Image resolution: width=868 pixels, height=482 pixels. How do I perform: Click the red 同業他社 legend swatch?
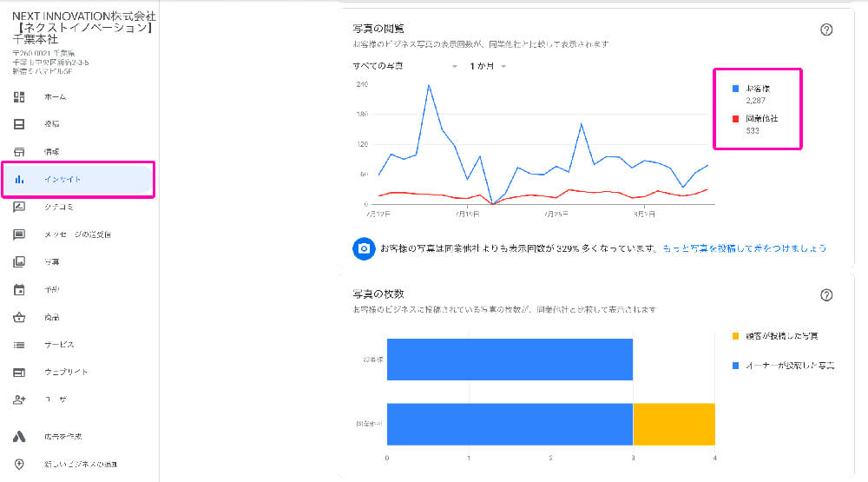point(736,119)
